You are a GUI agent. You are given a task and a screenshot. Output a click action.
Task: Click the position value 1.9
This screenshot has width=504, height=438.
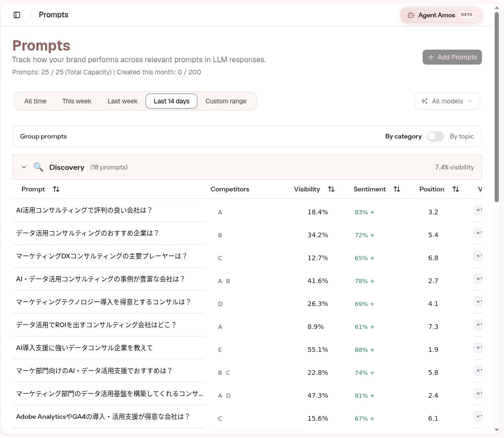coord(433,350)
